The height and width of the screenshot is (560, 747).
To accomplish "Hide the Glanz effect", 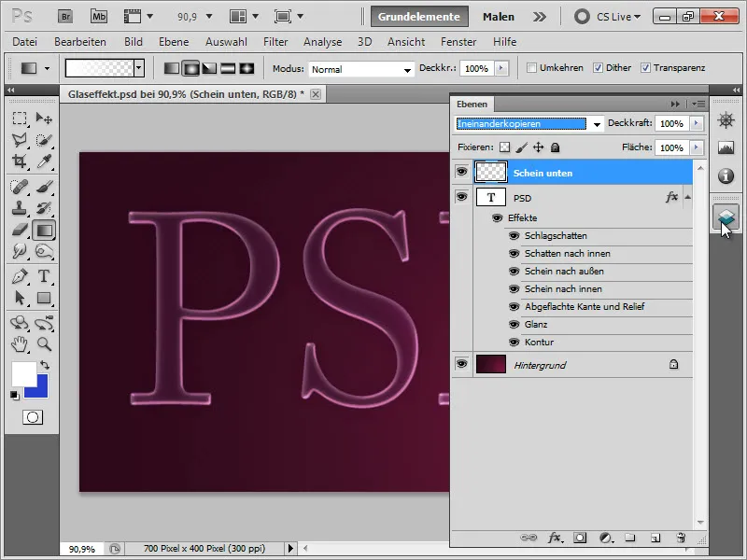I will (514, 324).
